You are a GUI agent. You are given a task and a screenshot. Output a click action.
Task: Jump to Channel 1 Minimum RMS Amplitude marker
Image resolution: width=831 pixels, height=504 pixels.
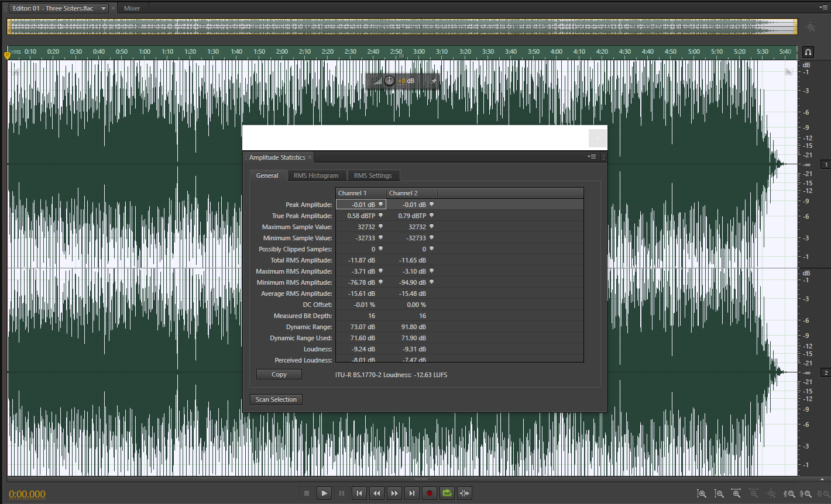pyautogui.click(x=380, y=282)
